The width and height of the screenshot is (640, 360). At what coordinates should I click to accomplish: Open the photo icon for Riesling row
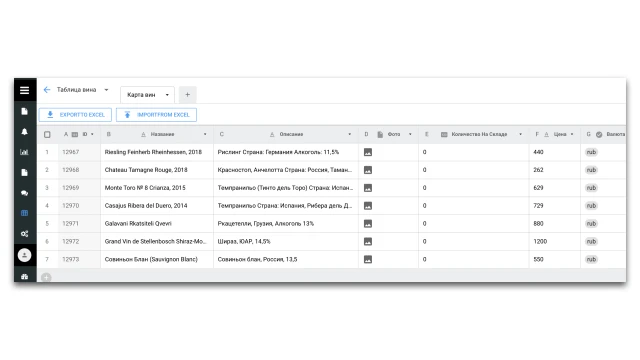(x=368, y=152)
